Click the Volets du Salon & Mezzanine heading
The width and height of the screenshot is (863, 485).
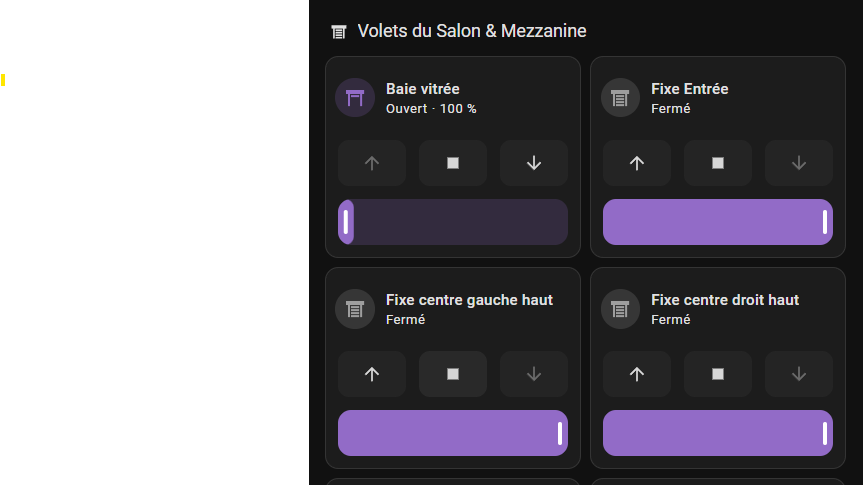[x=471, y=31]
